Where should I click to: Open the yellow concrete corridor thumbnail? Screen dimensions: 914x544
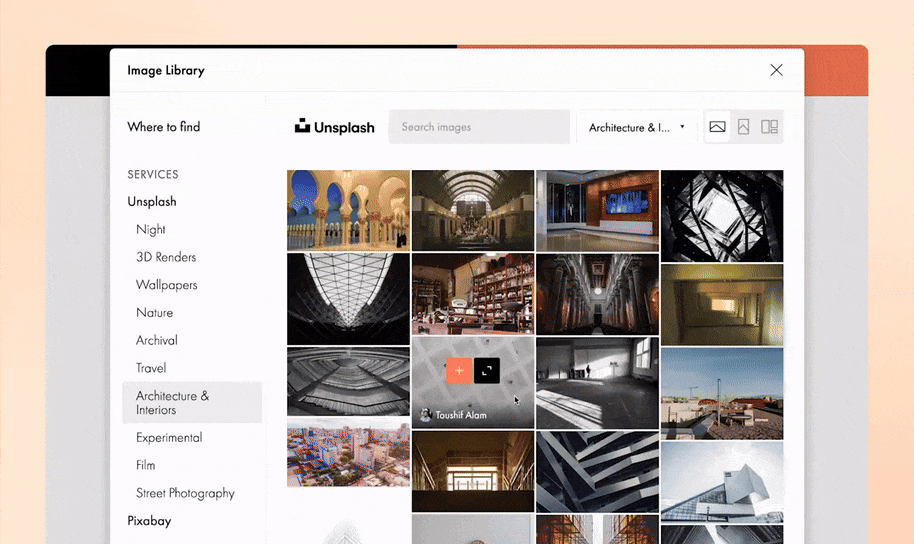[x=722, y=304]
